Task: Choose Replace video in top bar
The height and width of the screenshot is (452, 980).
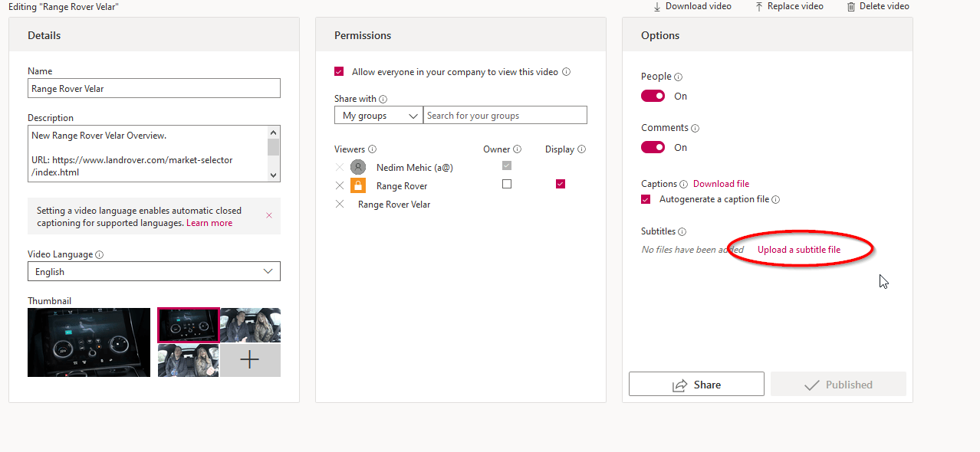Action: (x=789, y=6)
